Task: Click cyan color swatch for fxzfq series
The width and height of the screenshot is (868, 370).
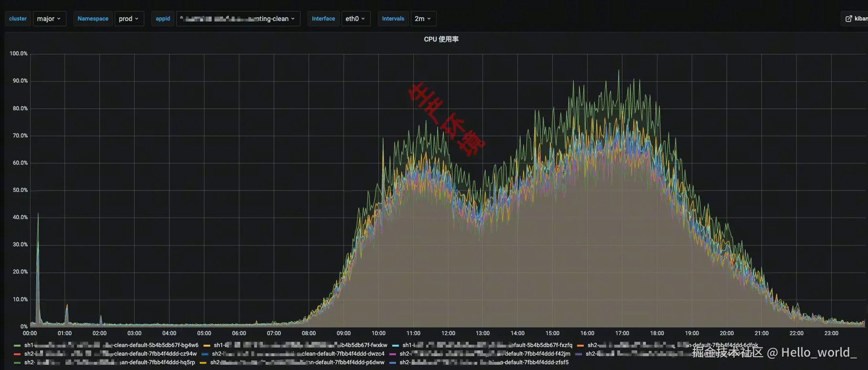Action: tap(396, 345)
